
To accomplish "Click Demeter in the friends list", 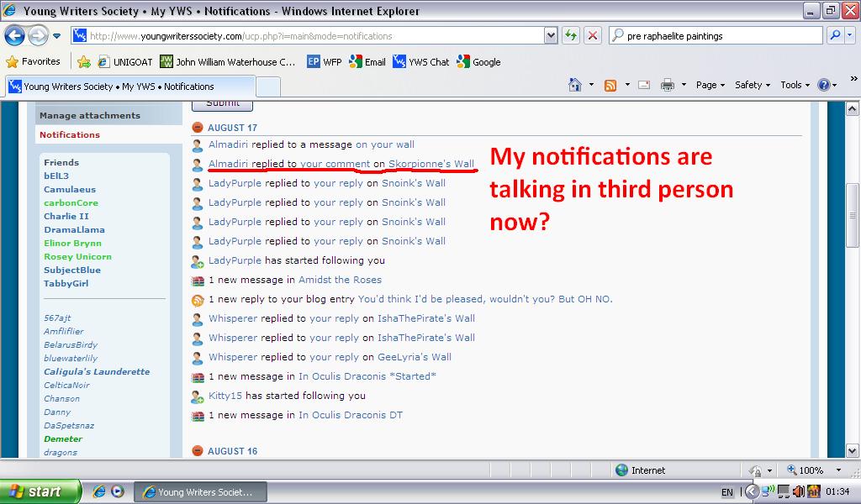I will pyautogui.click(x=63, y=438).
